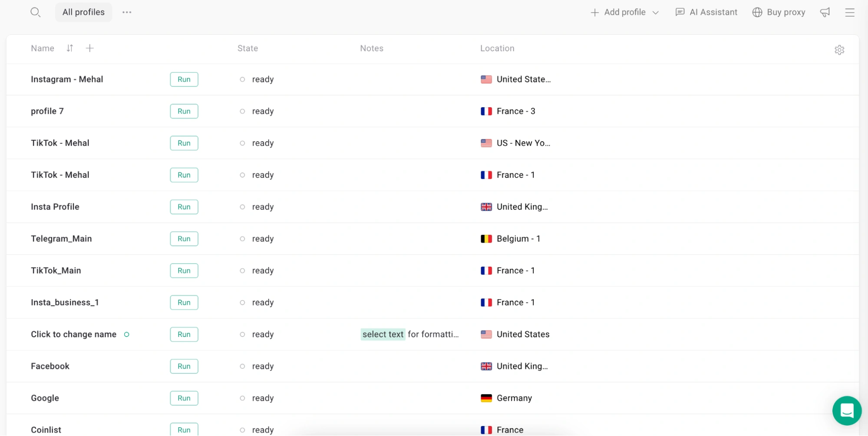Open the AI Assistant
This screenshot has width=868, height=436.
click(x=706, y=12)
